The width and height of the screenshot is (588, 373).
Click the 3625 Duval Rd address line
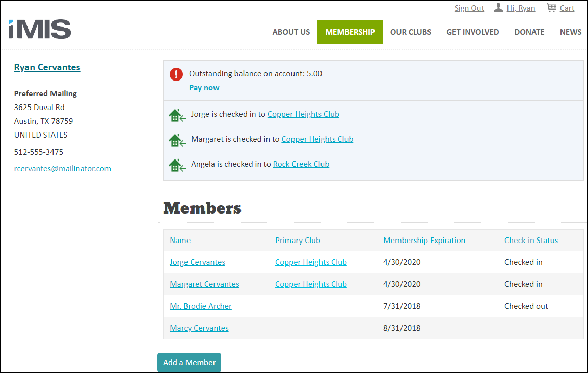click(39, 107)
